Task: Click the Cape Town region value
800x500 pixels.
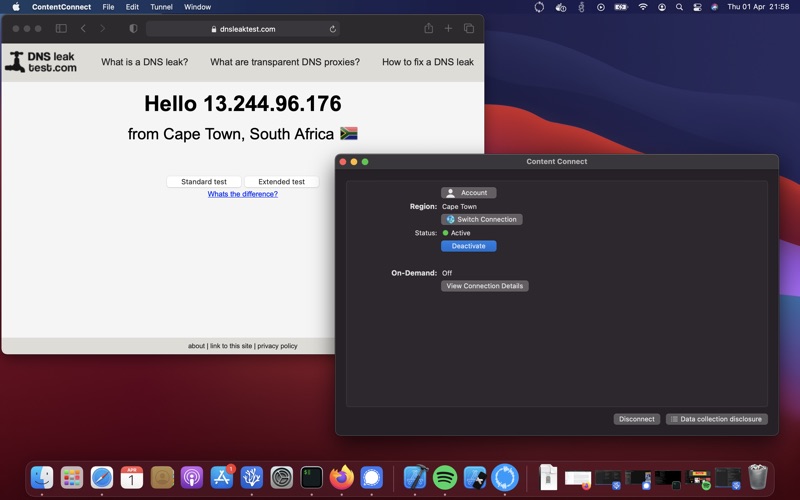Action: [459, 207]
